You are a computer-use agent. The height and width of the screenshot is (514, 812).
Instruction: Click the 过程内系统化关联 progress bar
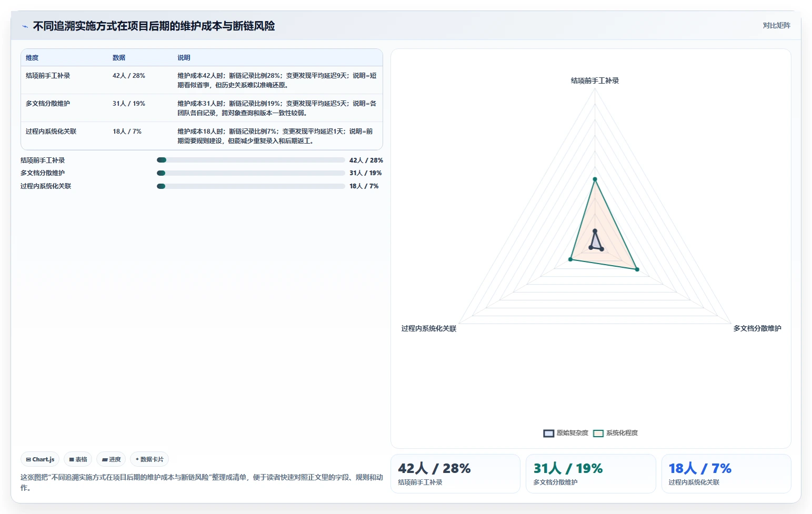pyautogui.click(x=250, y=186)
